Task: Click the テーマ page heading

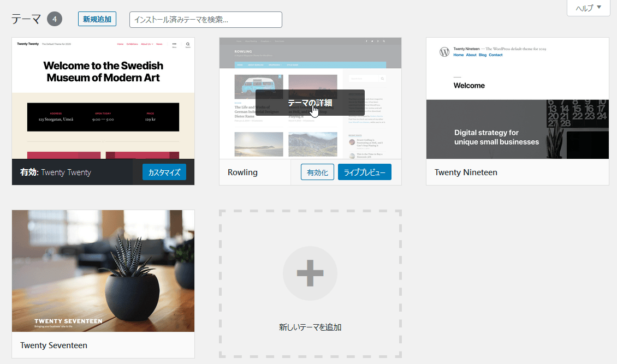Action: click(x=26, y=19)
